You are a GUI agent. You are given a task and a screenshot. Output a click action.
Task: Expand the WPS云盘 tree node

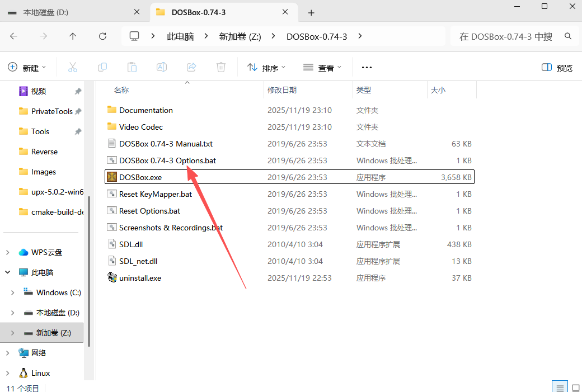click(x=8, y=252)
